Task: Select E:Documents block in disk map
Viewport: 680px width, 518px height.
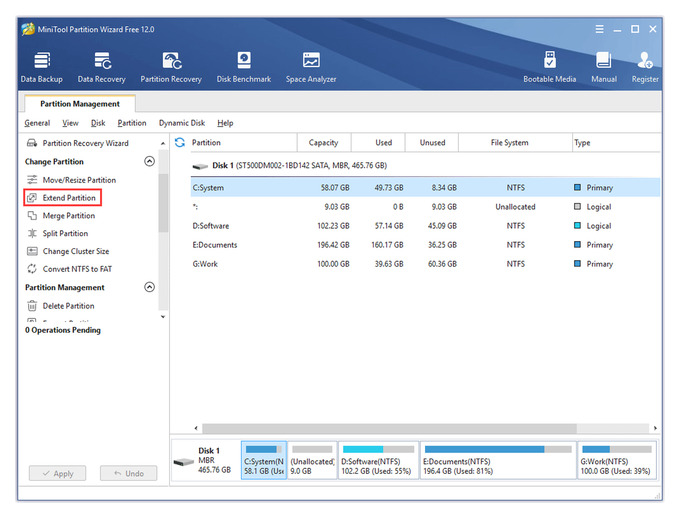Action: click(x=498, y=460)
